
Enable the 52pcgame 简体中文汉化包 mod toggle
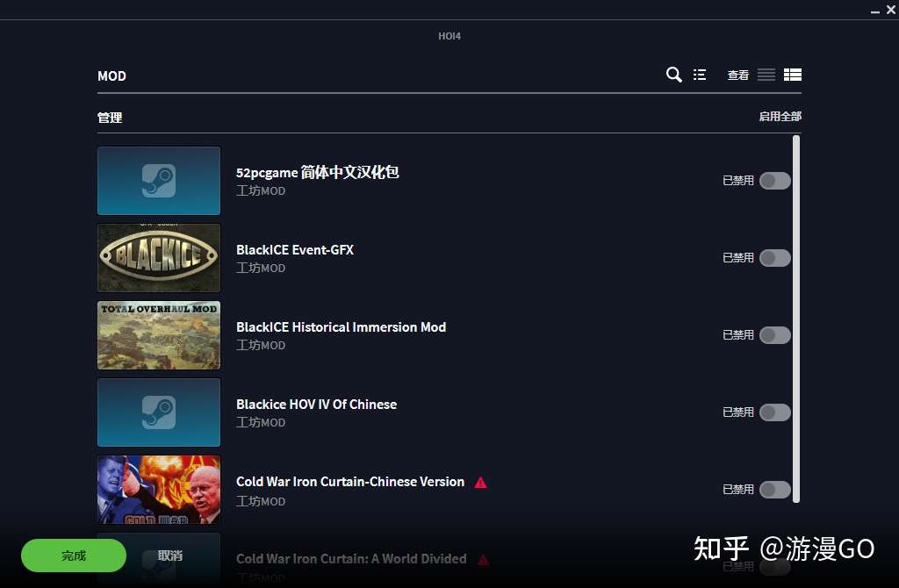click(x=774, y=181)
